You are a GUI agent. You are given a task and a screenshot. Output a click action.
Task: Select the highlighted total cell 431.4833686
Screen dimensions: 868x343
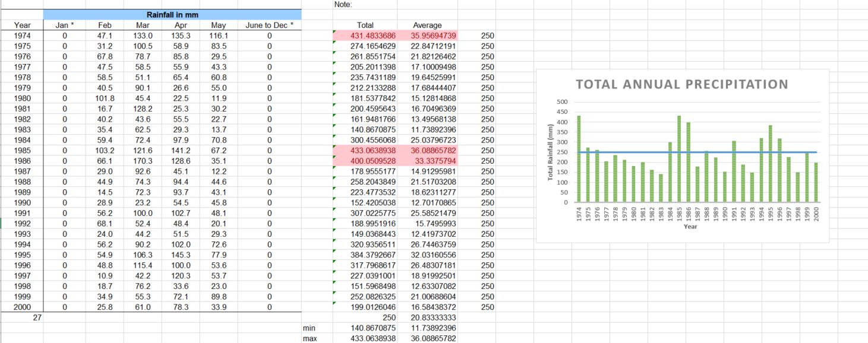[365, 36]
